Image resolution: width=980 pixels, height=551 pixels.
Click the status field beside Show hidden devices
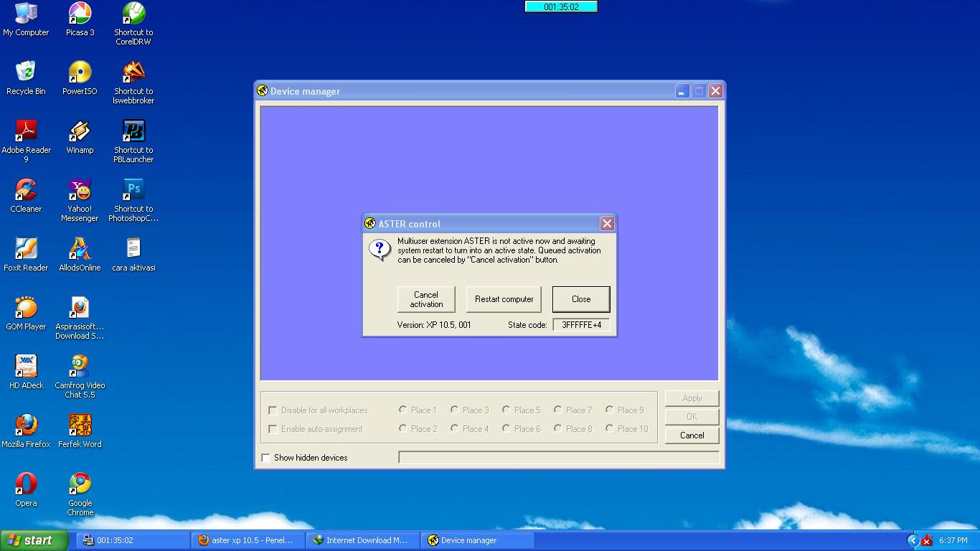click(559, 458)
